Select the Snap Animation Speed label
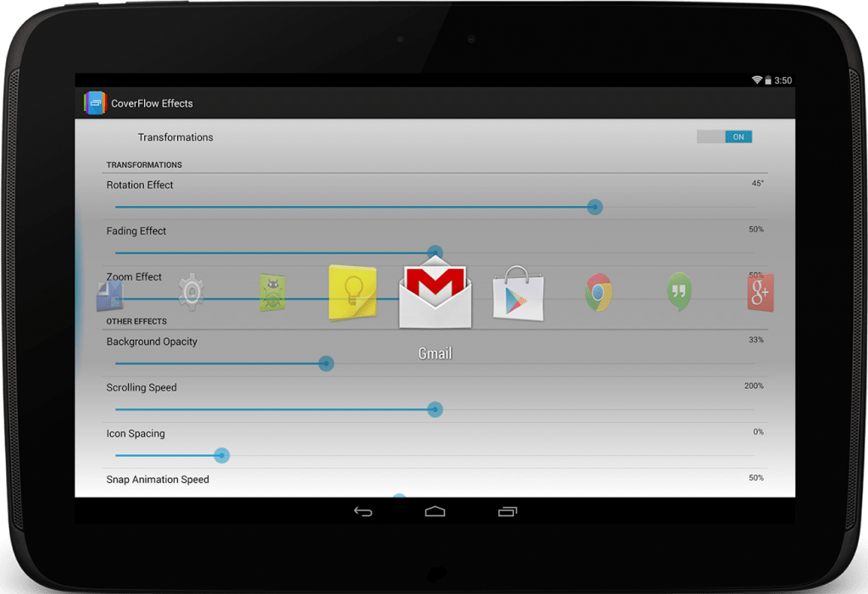This screenshot has width=868, height=594. click(x=158, y=480)
